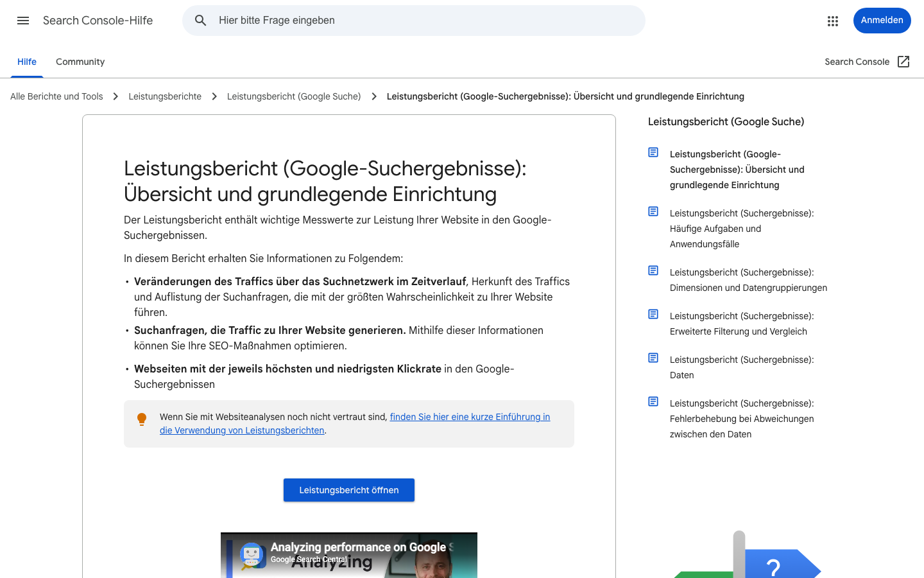The width and height of the screenshot is (924, 578).
Task: Click the external-link icon beside Search Console
Action: click(x=903, y=62)
